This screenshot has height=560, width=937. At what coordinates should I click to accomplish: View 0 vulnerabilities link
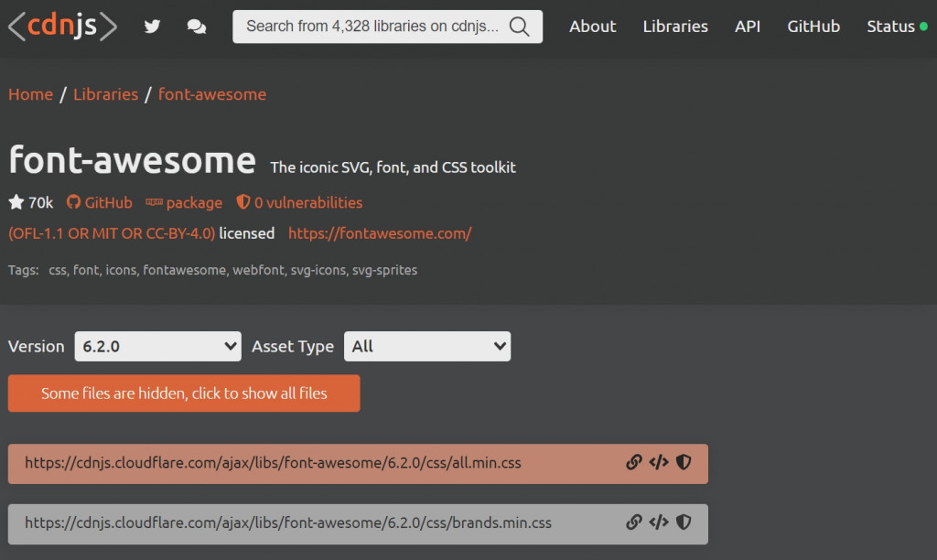tap(299, 202)
